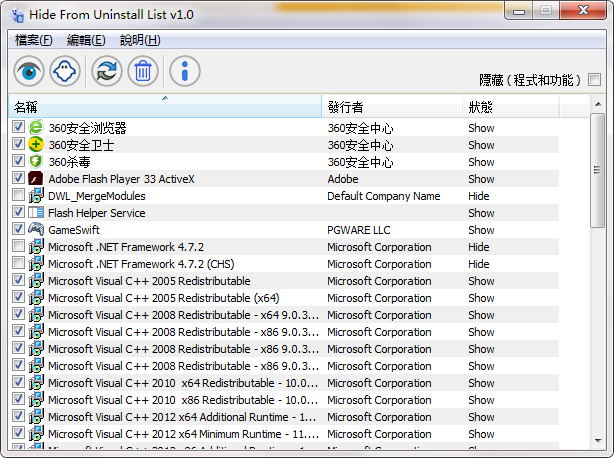This screenshot has height=458, width=614.
Task: Click the vertical scrollbar down arrow
Action: 597,441
